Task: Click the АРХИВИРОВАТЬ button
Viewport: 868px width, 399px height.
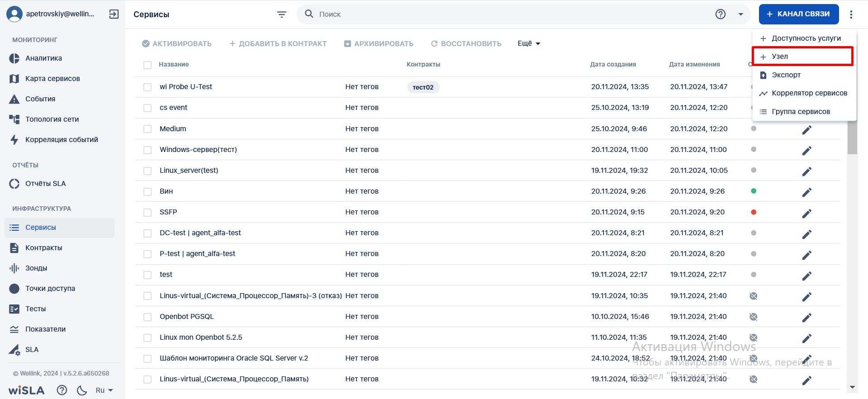Action: pyautogui.click(x=379, y=44)
